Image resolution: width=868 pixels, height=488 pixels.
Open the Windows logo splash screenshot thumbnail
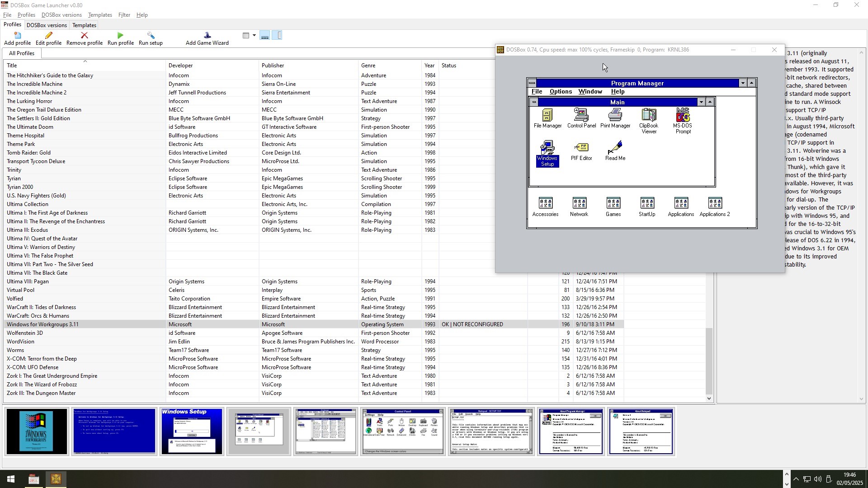point(37,432)
